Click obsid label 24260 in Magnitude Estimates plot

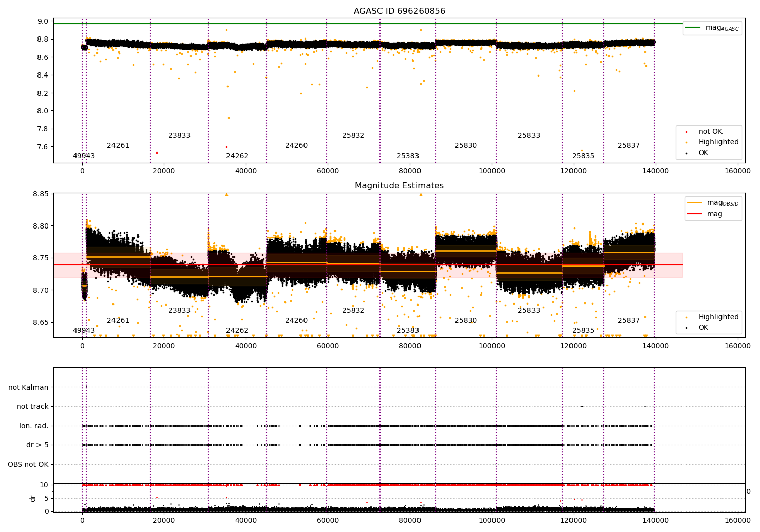[296, 320]
